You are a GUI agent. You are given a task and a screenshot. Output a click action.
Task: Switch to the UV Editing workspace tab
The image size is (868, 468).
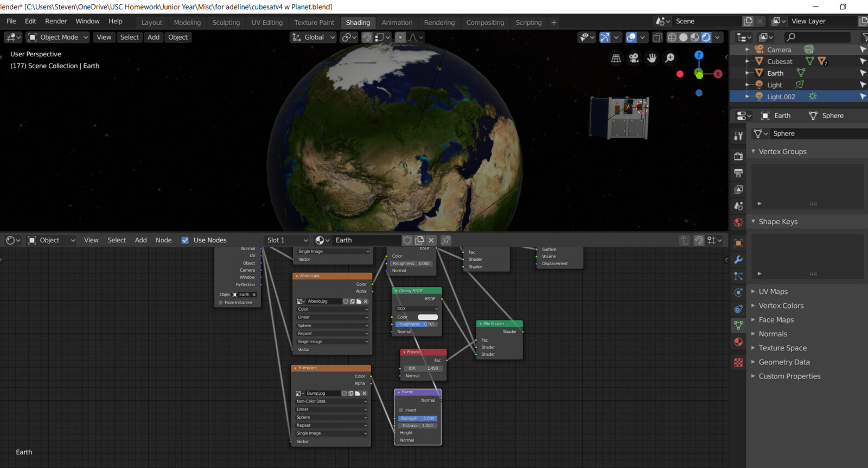click(x=267, y=22)
